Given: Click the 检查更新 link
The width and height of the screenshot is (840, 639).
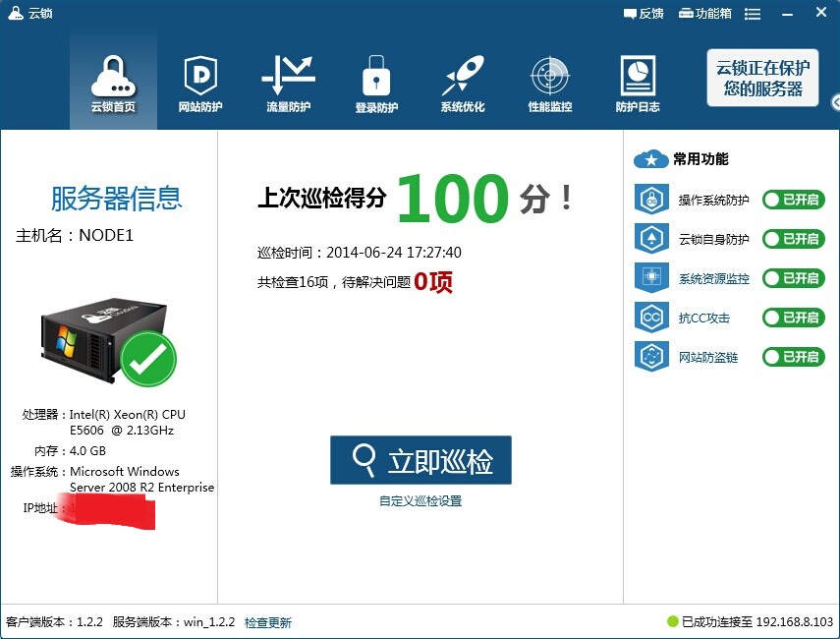Looking at the screenshot, I should click(268, 622).
